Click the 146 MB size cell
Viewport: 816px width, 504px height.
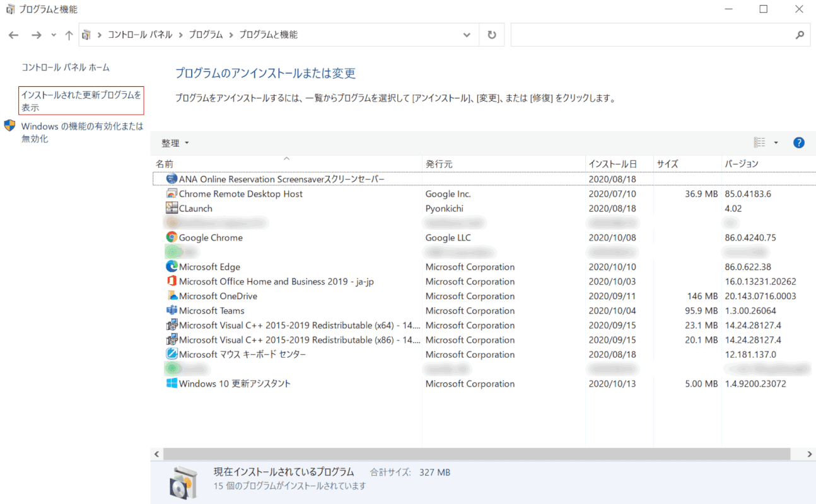[x=702, y=296]
